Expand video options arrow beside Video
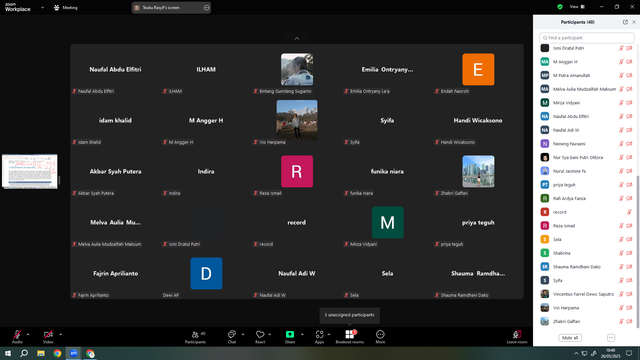 coord(60,334)
